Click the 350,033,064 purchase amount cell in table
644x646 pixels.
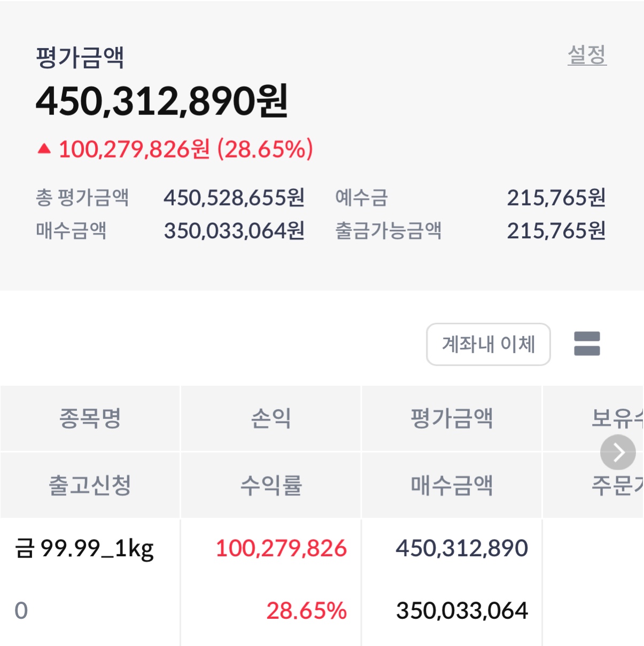(x=462, y=611)
